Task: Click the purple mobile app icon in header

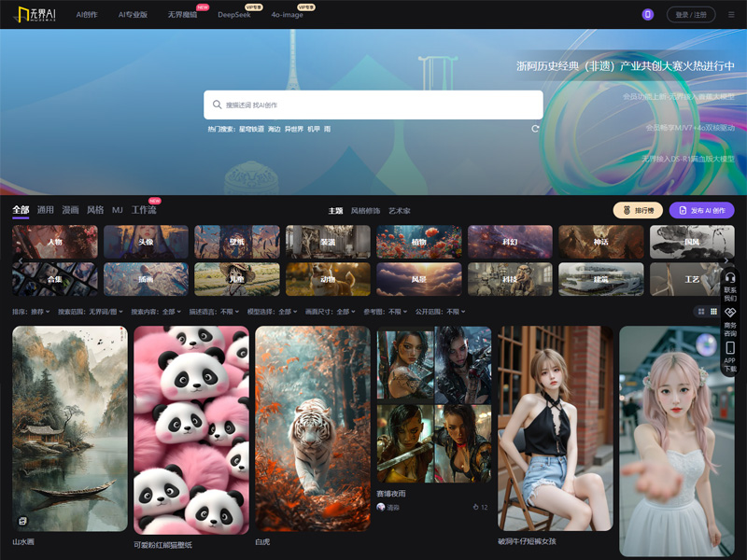Action: pyautogui.click(x=648, y=14)
